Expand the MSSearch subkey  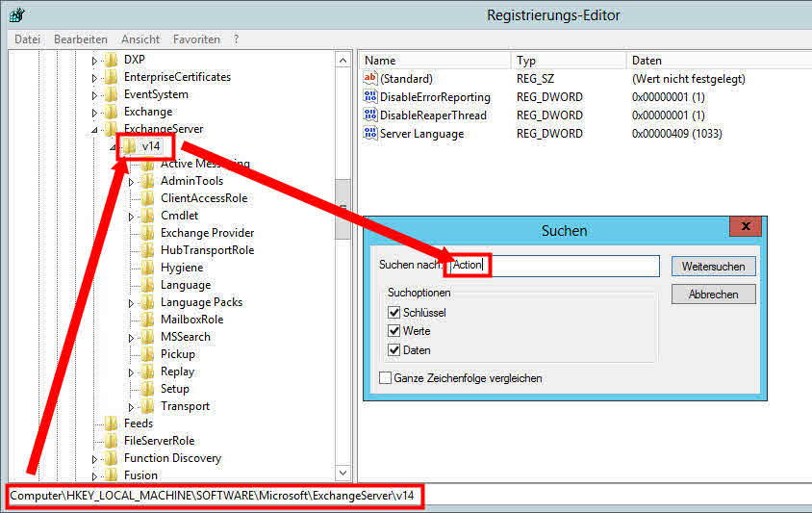click(x=131, y=338)
